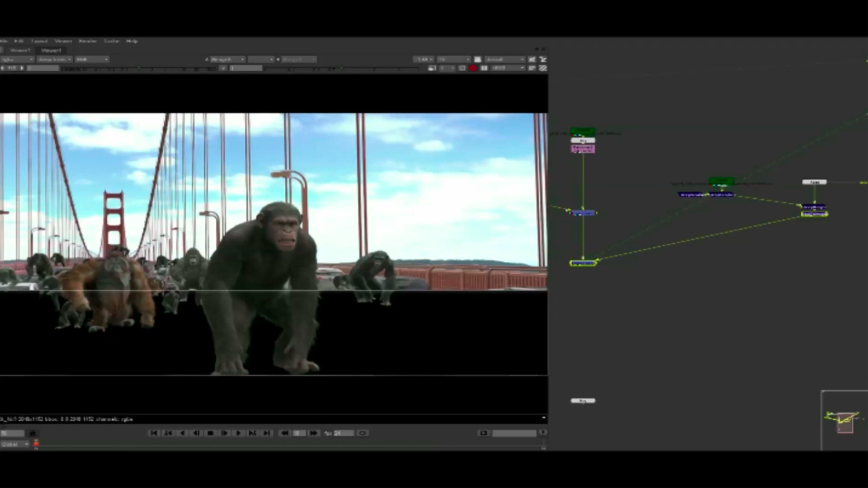Click the loop playback mode icon
868x488 pixels.
pos(362,433)
